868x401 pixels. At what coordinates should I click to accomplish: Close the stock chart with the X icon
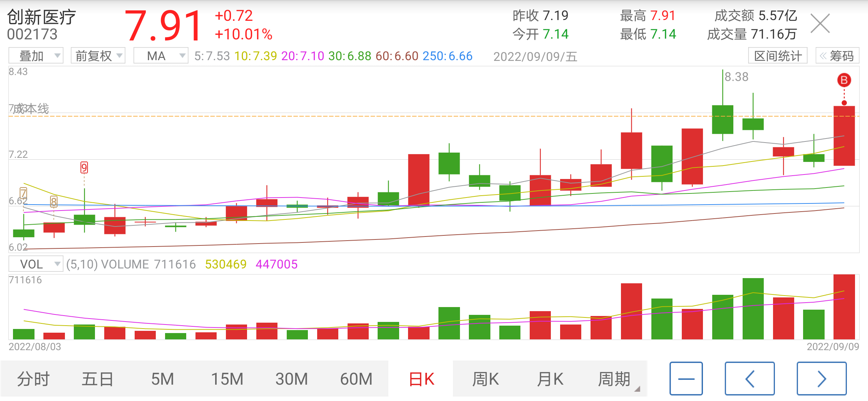coord(820,24)
